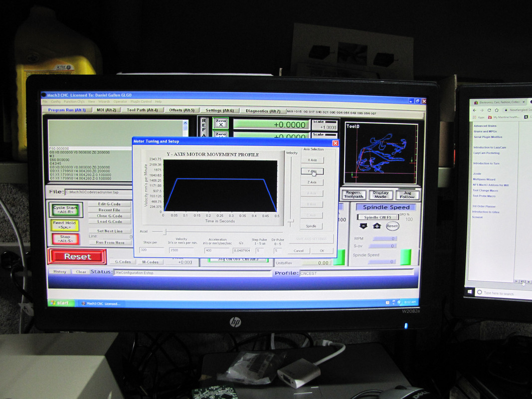Viewport: 532px width, 399px height.
Task: Click Recent File button
Action: pos(109,210)
